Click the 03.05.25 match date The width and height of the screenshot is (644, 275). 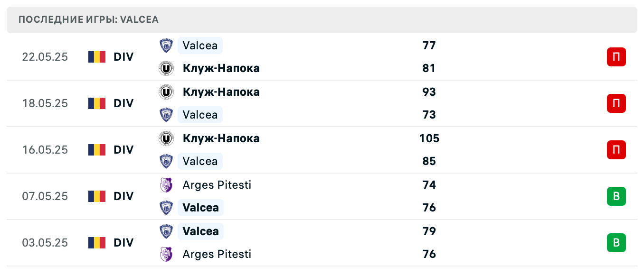tap(45, 243)
